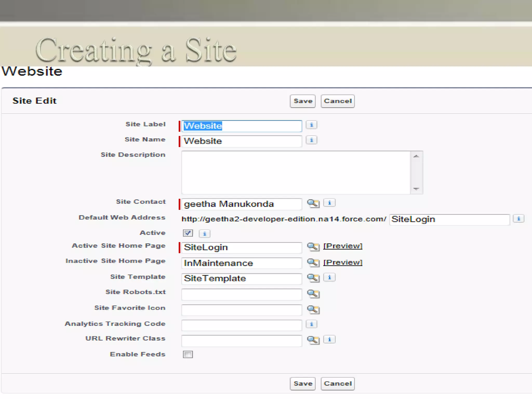The width and height of the screenshot is (532, 399).
Task: Preview the Inactive Site Home Page
Action: coord(342,262)
